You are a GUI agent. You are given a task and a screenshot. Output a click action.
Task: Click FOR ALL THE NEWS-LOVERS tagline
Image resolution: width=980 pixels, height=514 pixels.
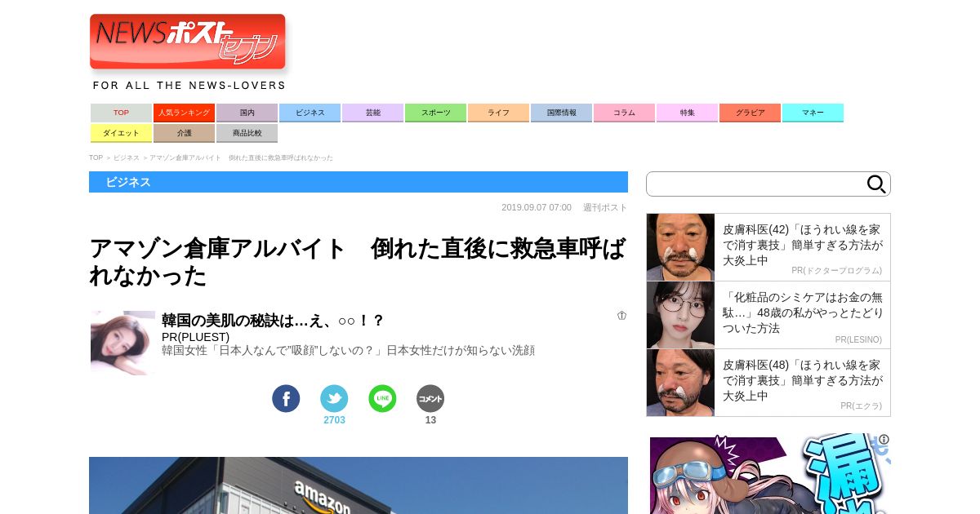coord(189,86)
